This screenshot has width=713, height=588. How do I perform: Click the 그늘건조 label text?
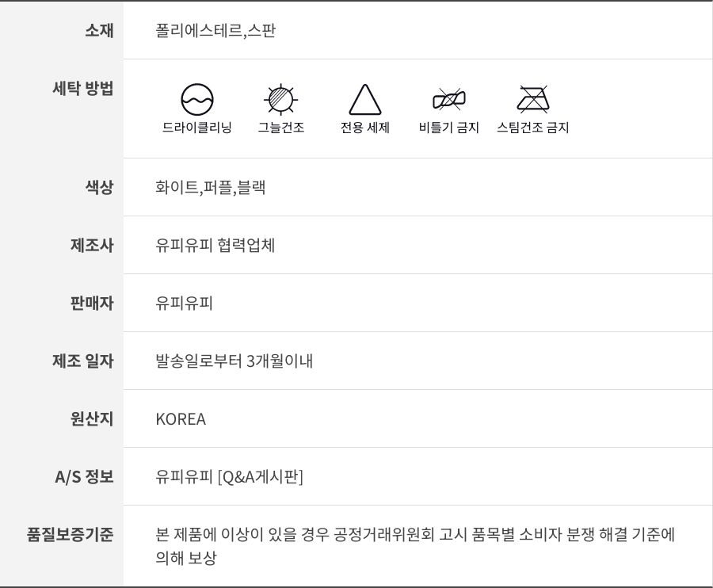point(280,128)
